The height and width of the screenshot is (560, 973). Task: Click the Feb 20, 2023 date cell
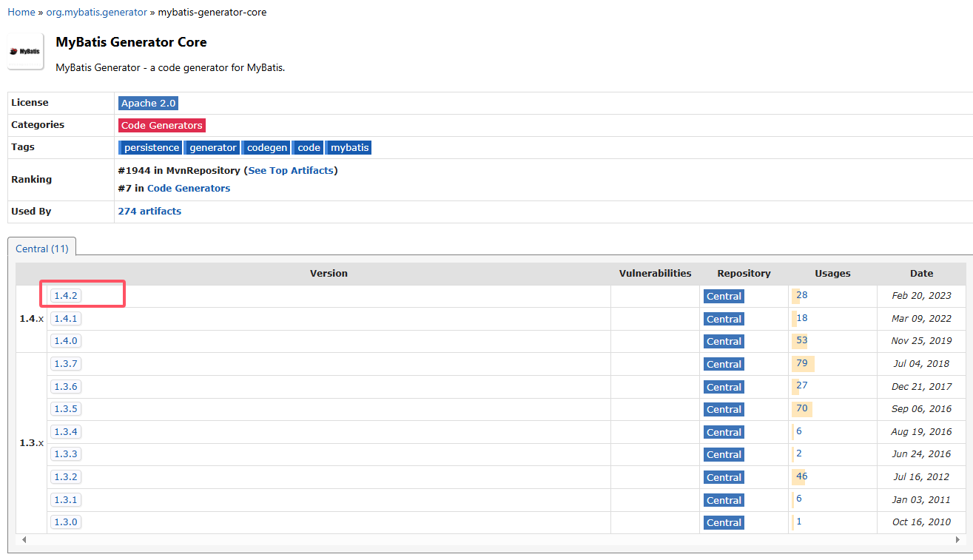[921, 295]
